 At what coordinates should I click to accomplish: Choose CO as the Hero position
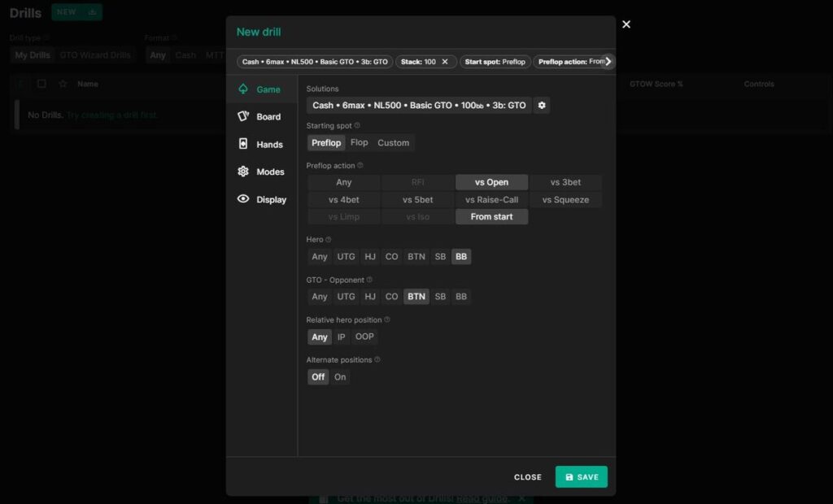tap(391, 257)
